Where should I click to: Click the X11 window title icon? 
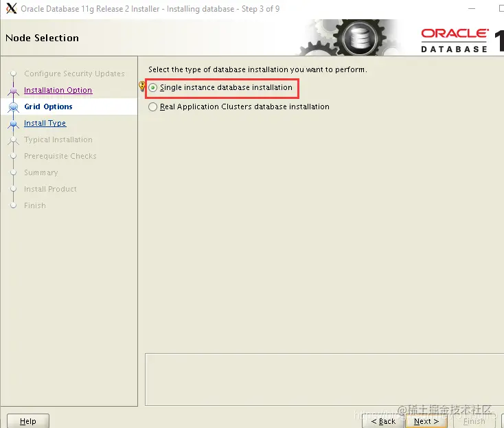coord(11,8)
